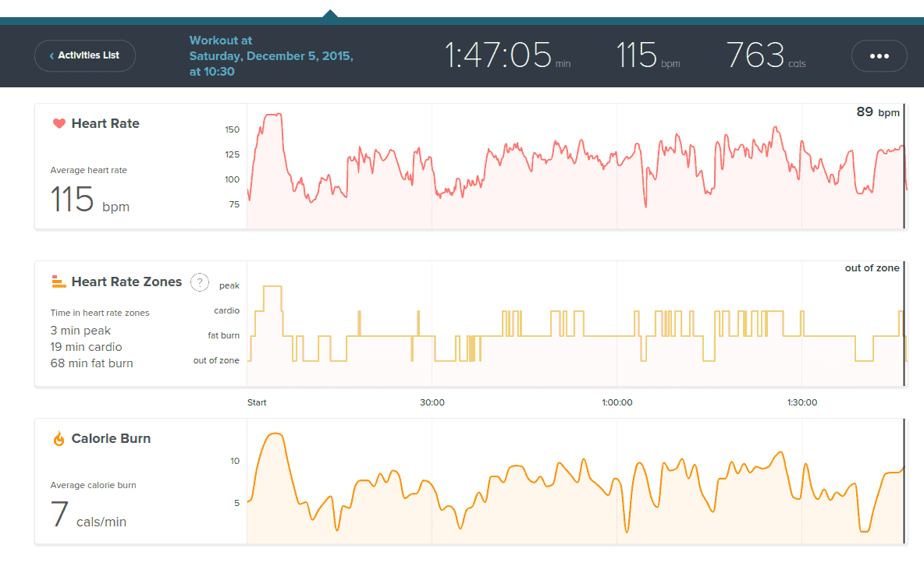924x563 pixels.
Task: Click the 89 bpm readout on chart
Action: [877, 112]
